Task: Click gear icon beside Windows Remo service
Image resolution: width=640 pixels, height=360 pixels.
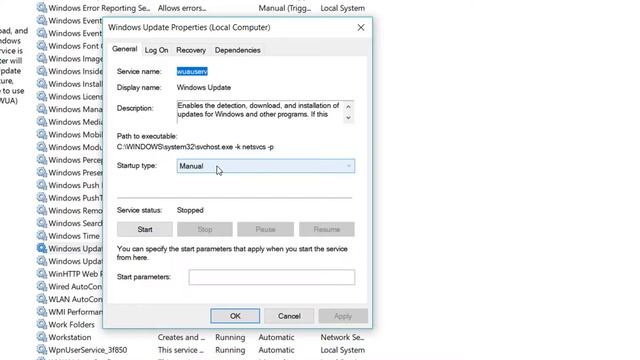Action: click(x=42, y=210)
